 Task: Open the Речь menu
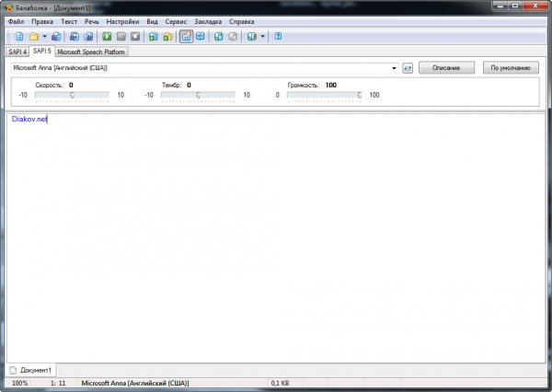tap(91, 22)
